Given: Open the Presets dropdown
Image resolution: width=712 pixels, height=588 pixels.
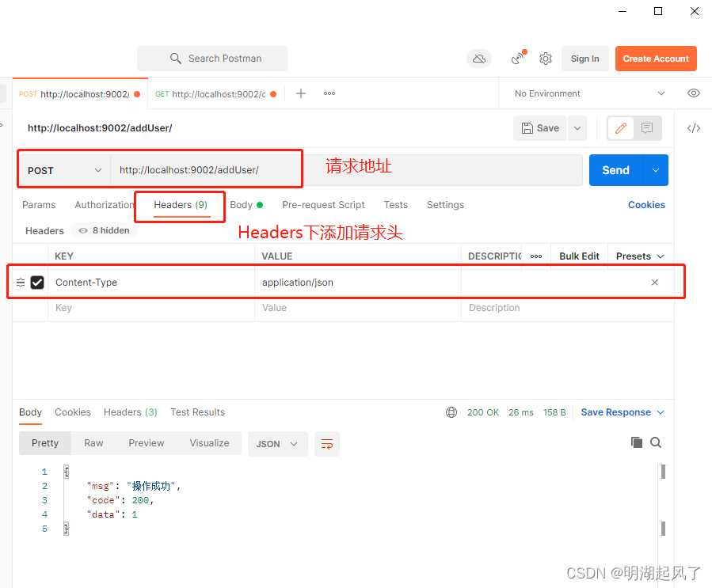Looking at the screenshot, I should pos(640,256).
